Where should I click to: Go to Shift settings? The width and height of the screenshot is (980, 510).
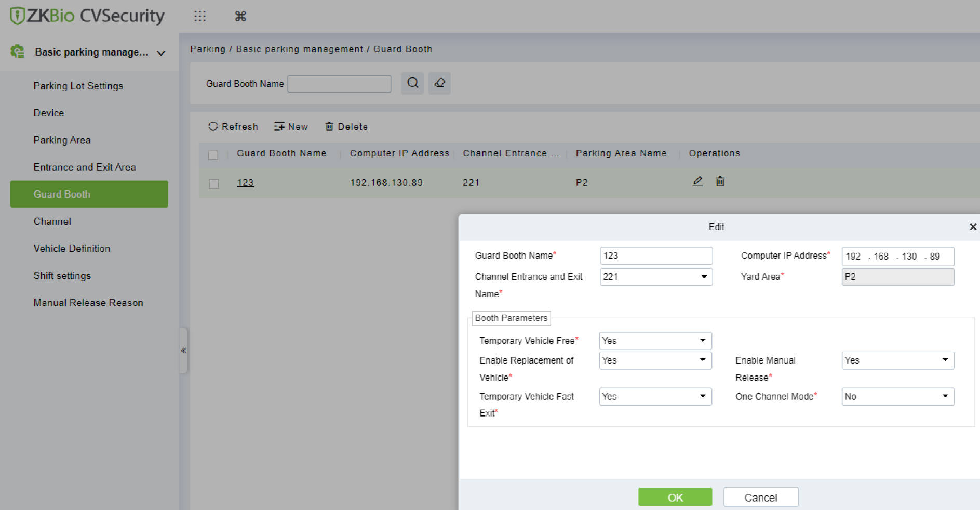(62, 276)
